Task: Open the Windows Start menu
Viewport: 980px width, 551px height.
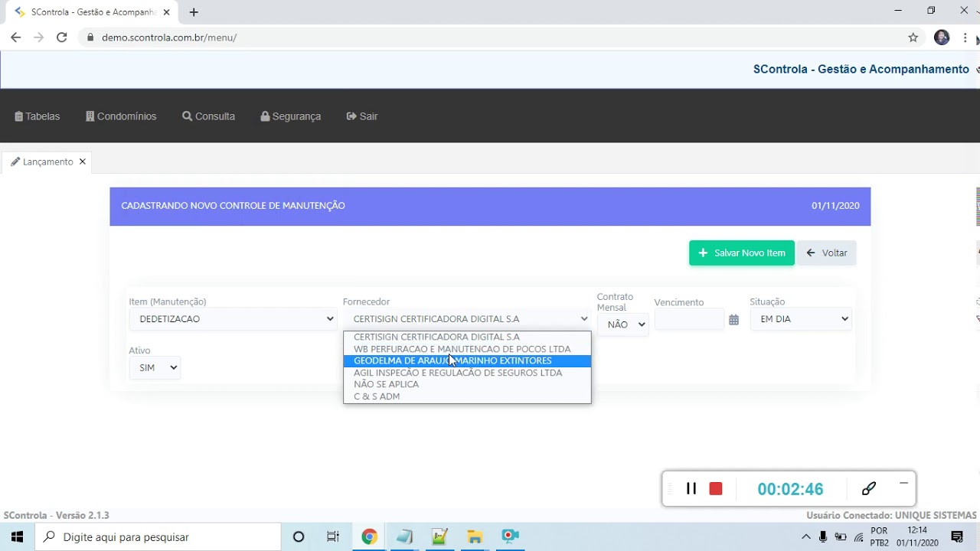Action: (17, 536)
